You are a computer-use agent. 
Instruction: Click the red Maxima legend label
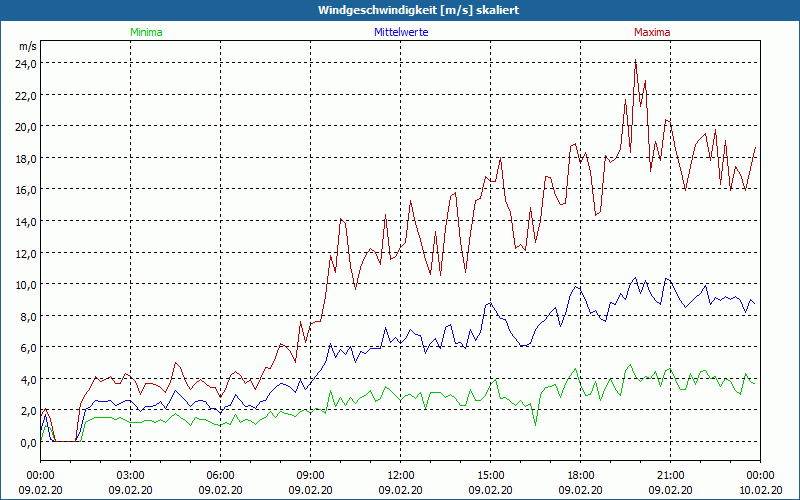[x=652, y=32]
